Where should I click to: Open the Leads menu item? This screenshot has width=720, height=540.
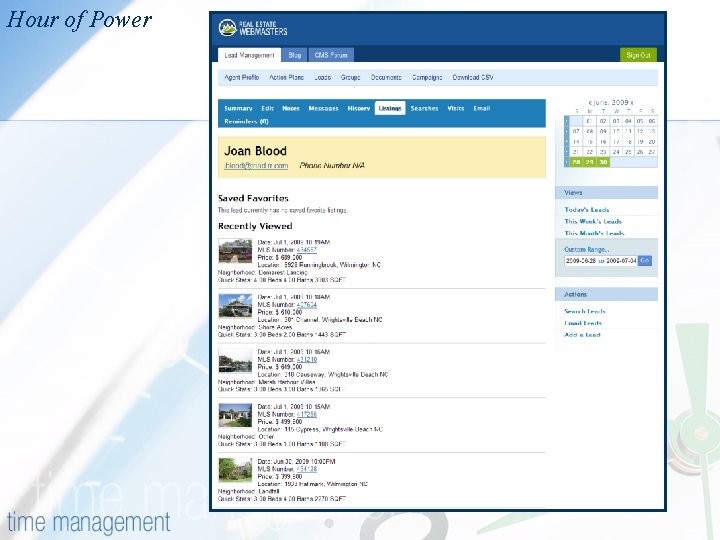click(323, 77)
